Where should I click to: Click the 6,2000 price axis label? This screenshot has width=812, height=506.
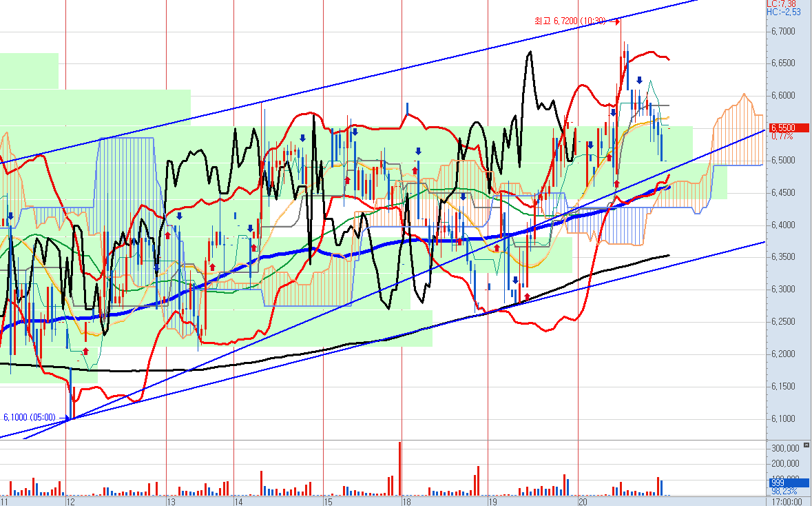[783, 354]
